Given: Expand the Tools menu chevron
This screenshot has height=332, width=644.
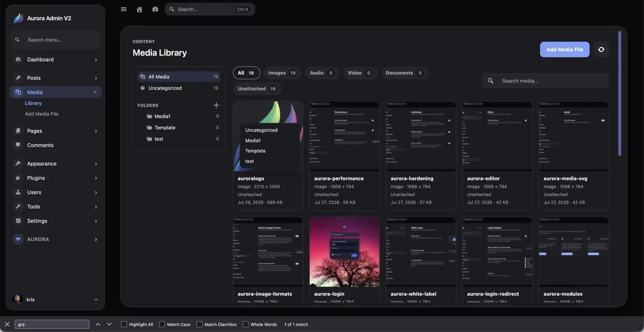Looking at the screenshot, I should [x=96, y=207].
